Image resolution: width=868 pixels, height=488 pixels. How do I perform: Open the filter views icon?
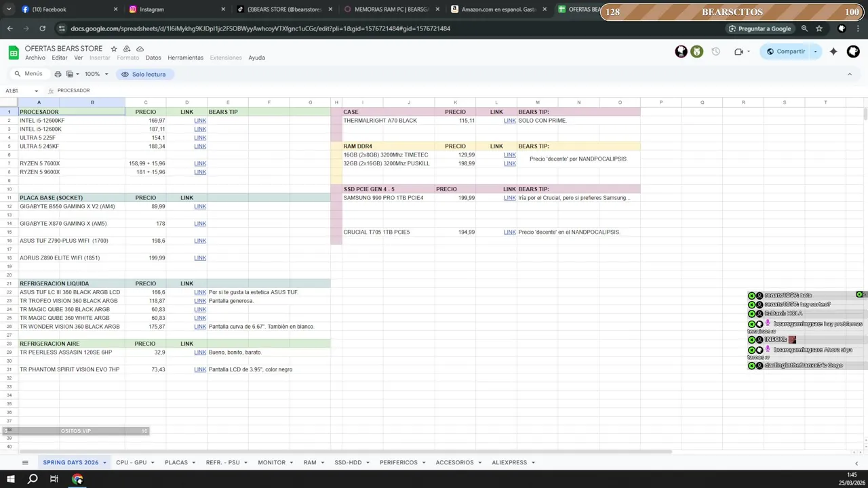coord(72,74)
